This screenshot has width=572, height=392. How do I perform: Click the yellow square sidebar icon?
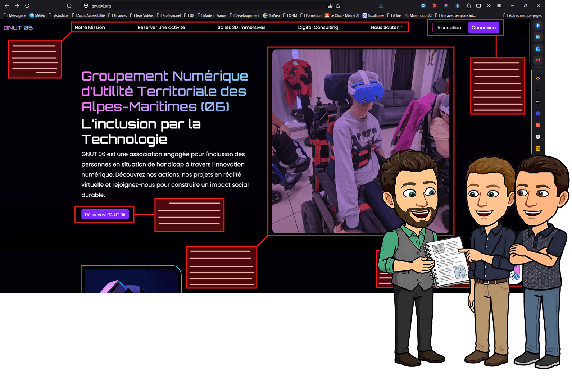pos(538,148)
